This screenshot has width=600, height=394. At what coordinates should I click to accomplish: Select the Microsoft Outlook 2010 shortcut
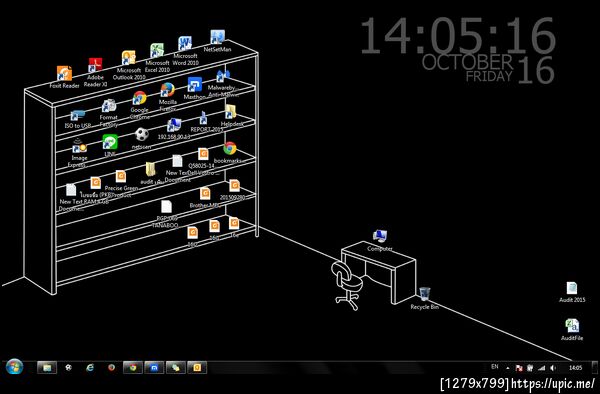129,58
